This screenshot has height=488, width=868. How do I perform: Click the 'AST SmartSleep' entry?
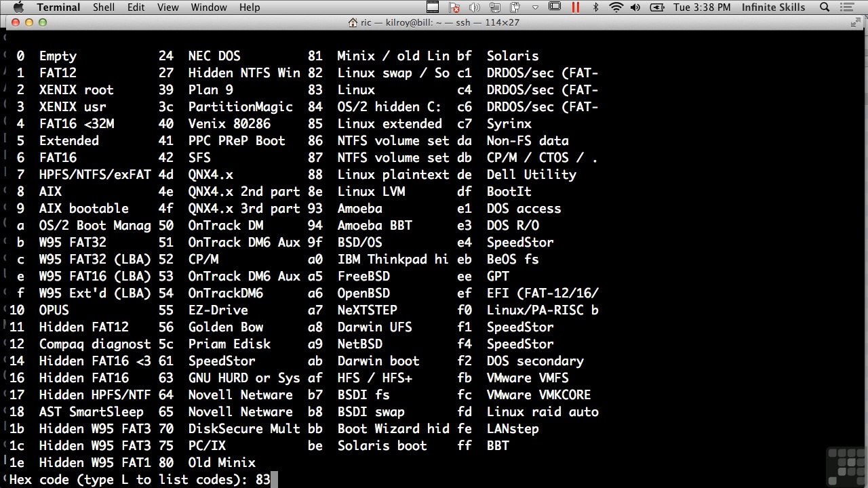[x=91, y=412]
